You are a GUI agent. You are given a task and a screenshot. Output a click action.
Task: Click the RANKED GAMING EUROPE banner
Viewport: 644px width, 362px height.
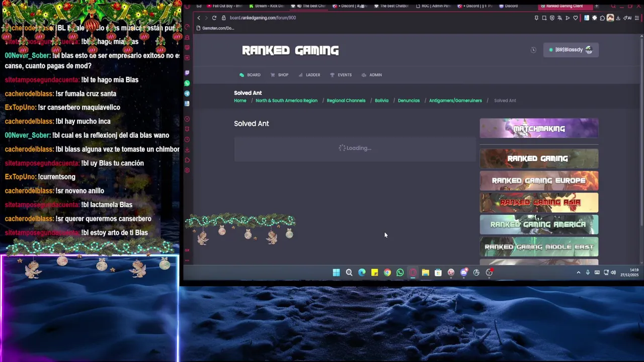[539, 180]
